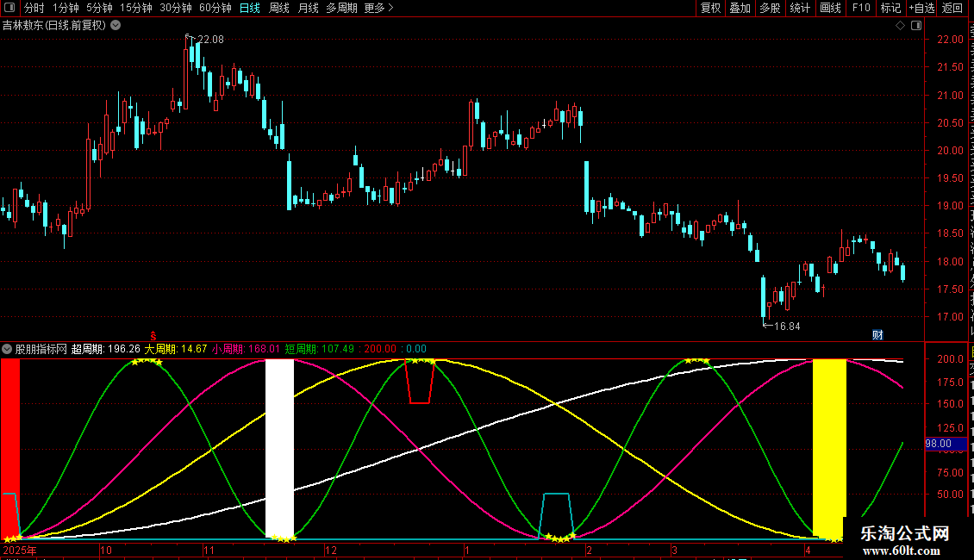The height and width of the screenshot is (560, 974).
Task: Click the yellow bar in indicator panel
Action: [829, 448]
